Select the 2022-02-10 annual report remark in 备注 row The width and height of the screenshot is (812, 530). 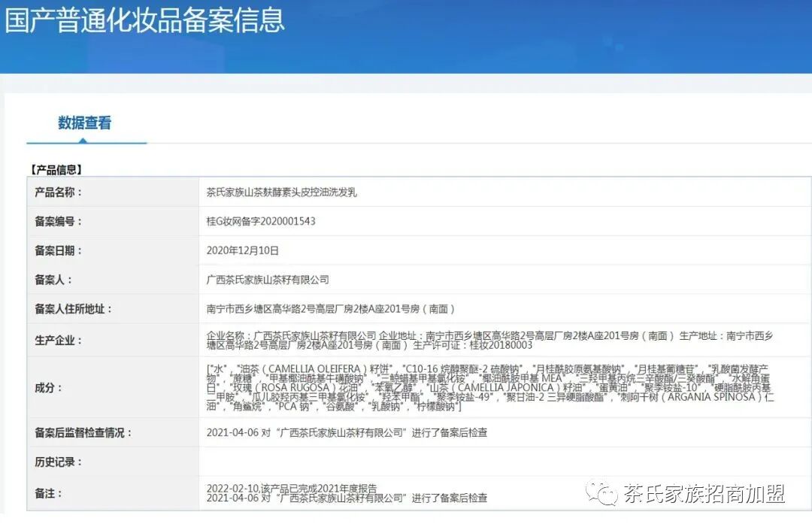292,489
